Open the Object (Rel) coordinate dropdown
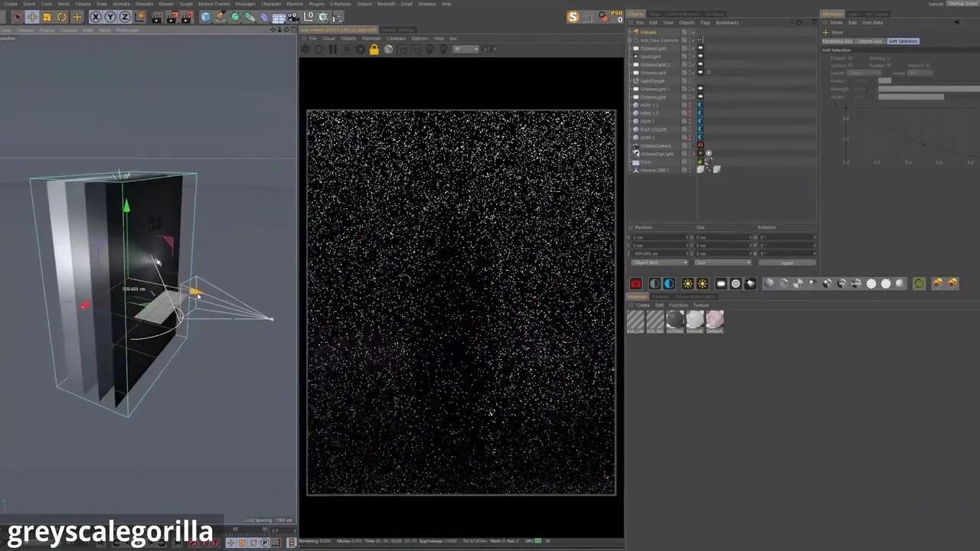Viewport: 980px width, 551px height. pyautogui.click(x=659, y=262)
